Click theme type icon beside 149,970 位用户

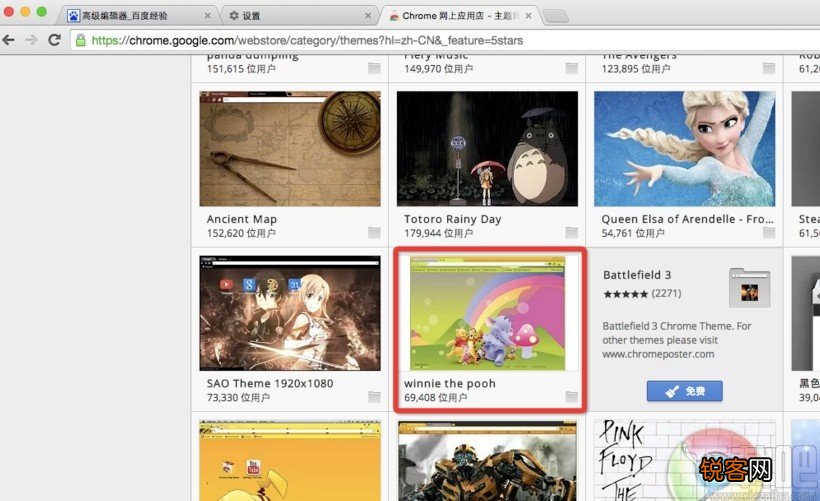pos(572,68)
